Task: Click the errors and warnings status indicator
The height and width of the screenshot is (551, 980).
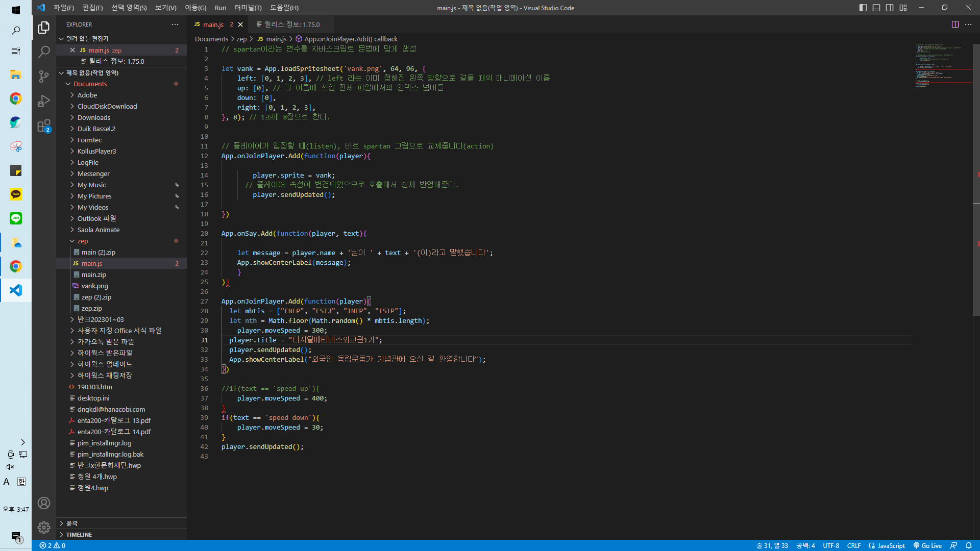Action: pyautogui.click(x=53, y=545)
